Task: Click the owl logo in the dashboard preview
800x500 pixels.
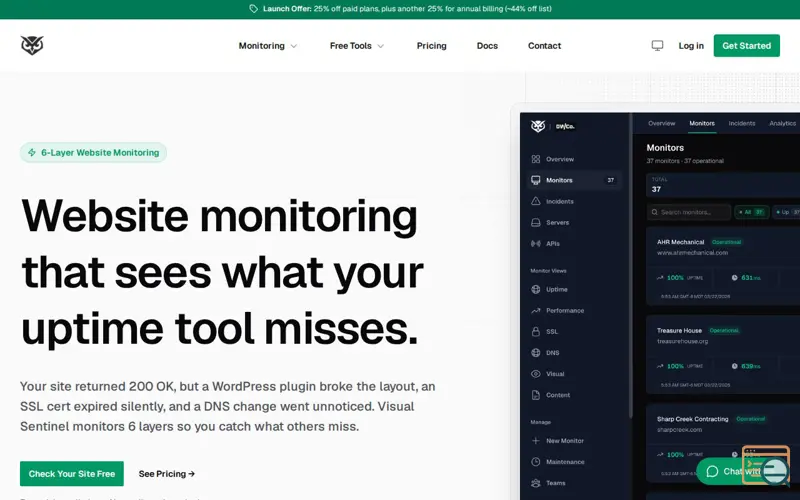Action: [x=538, y=126]
